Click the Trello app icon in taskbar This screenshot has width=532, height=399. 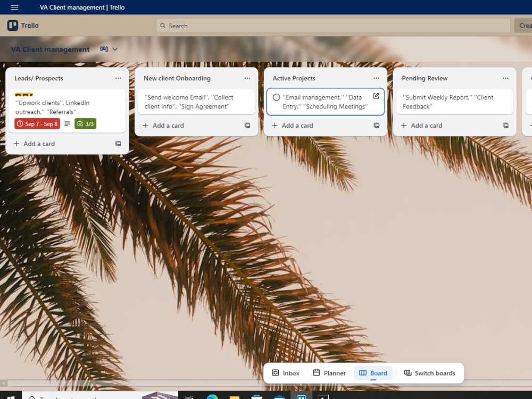(x=301, y=397)
